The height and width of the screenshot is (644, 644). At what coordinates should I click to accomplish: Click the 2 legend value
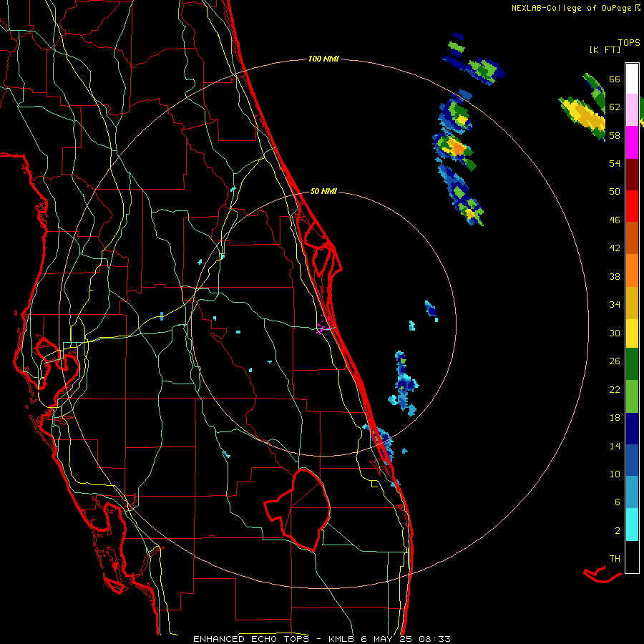click(x=618, y=531)
